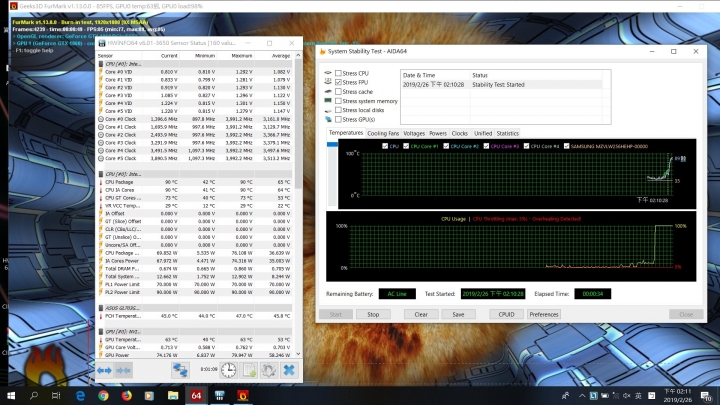Open the taskbar search icon

pos(34,395)
